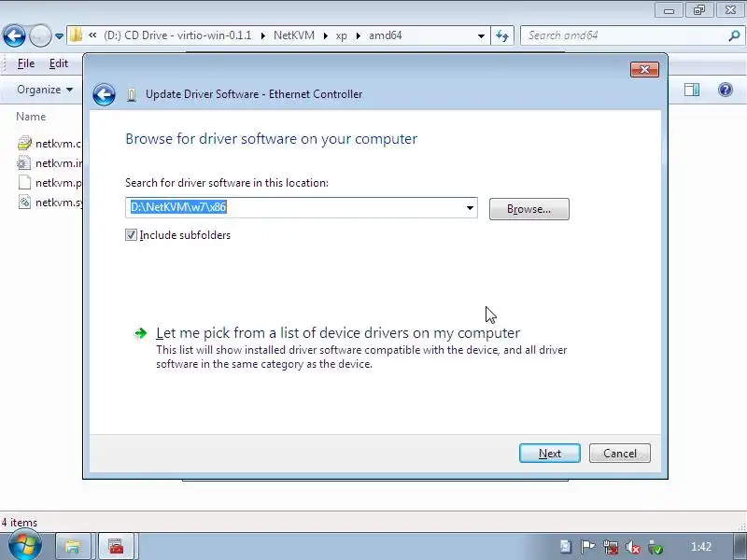Screen dimensions: 747x560
Task: Click the search magnifier icon
Action: tap(734, 35)
